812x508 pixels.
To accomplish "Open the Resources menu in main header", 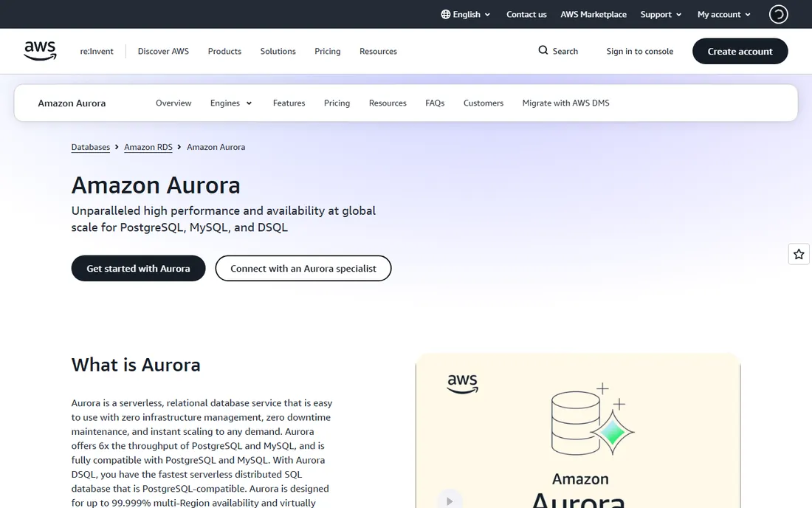I will 378,51.
